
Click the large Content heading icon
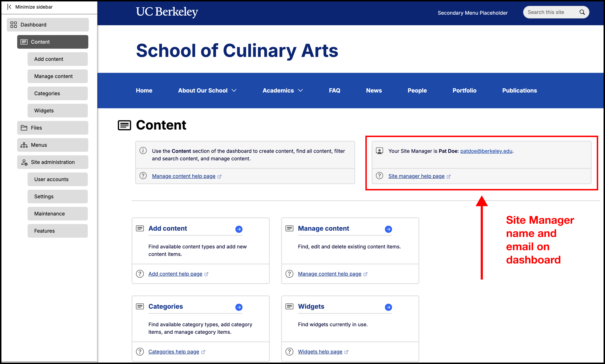point(124,125)
